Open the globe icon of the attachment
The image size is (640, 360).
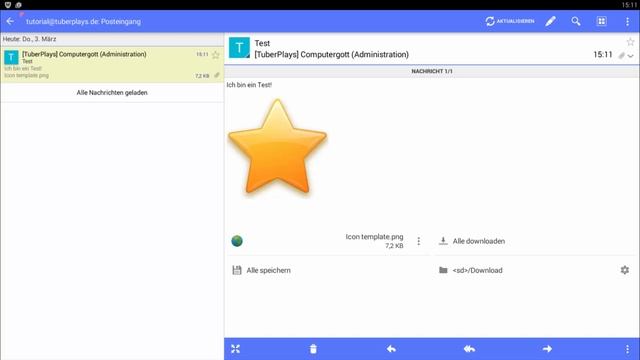[x=237, y=241]
